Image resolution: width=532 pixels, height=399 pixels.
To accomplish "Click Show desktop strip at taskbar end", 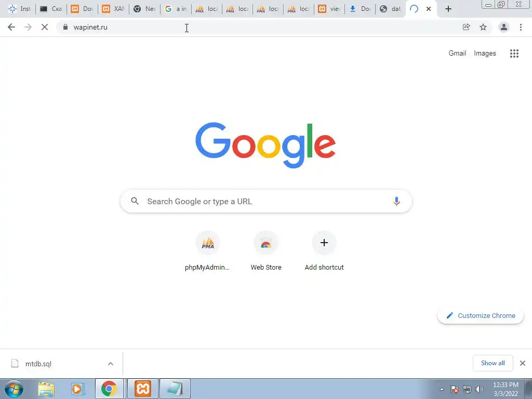I will pos(528,389).
